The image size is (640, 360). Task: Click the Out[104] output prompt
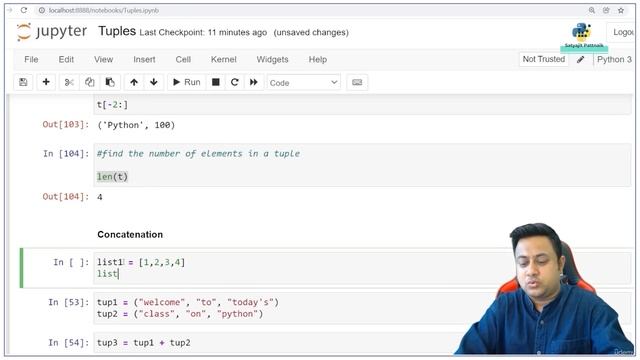pos(65,197)
